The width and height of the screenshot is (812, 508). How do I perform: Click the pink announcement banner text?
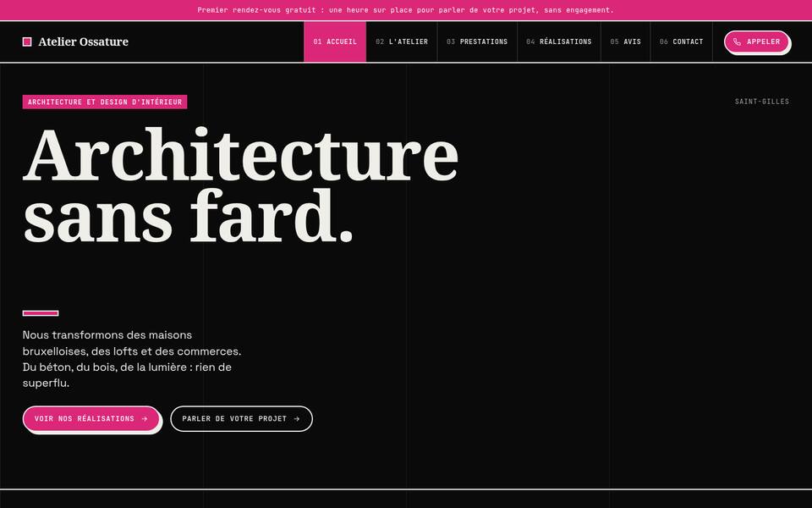coord(405,10)
